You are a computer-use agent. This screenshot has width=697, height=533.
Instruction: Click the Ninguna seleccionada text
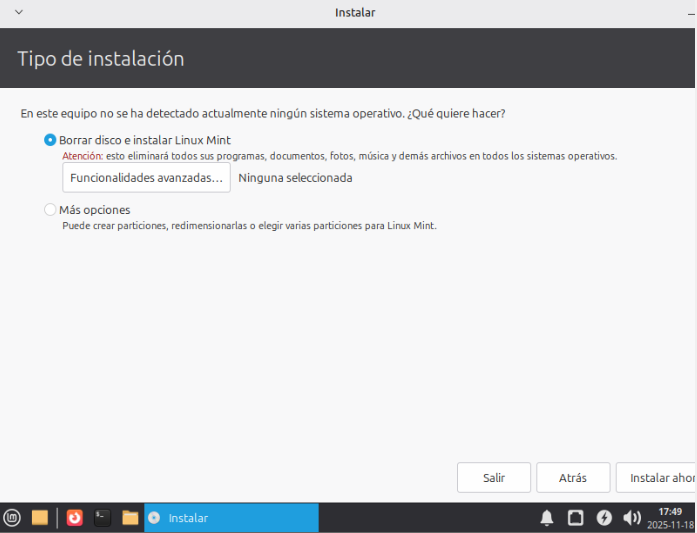295,178
